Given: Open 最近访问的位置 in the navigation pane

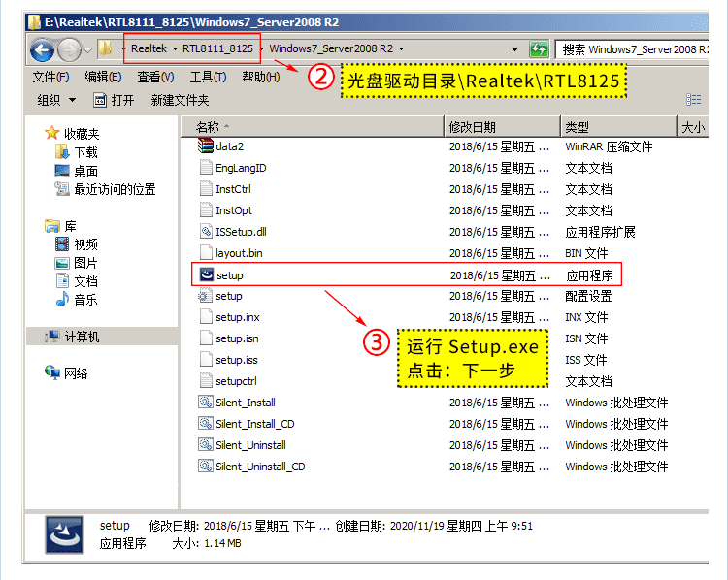Looking at the screenshot, I should (x=105, y=189).
